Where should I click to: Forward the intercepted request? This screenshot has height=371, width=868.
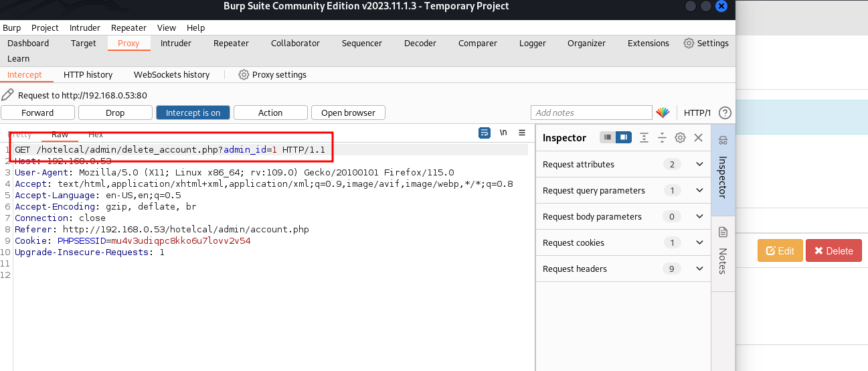(x=37, y=113)
